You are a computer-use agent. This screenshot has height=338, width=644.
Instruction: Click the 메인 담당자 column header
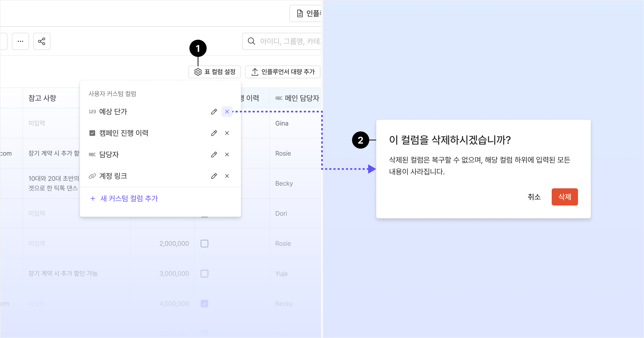pos(297,98)
